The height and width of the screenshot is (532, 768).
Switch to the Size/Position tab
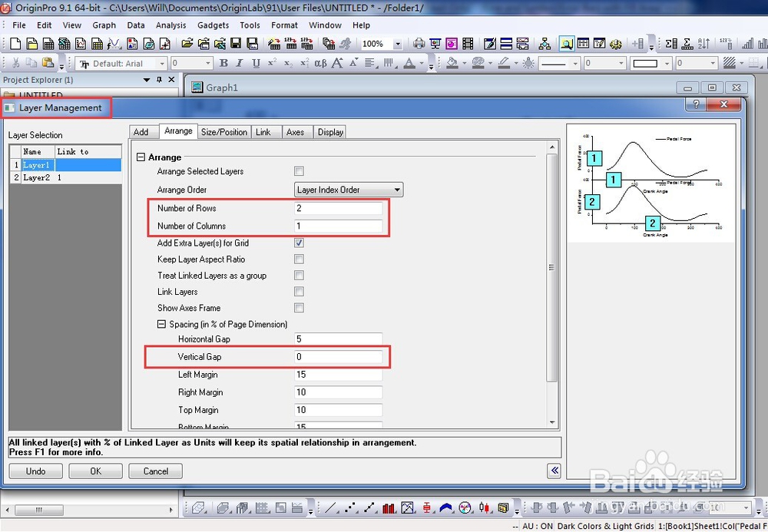(223, 131)
